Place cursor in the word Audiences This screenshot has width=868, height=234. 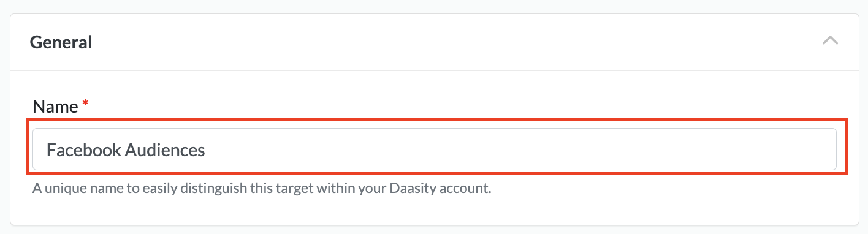click(165, 149)
